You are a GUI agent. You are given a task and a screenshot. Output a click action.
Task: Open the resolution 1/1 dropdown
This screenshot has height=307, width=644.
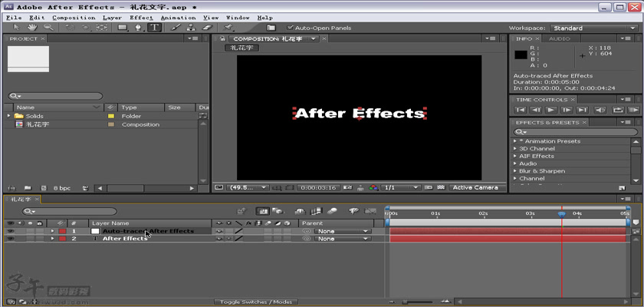(400, 187)
